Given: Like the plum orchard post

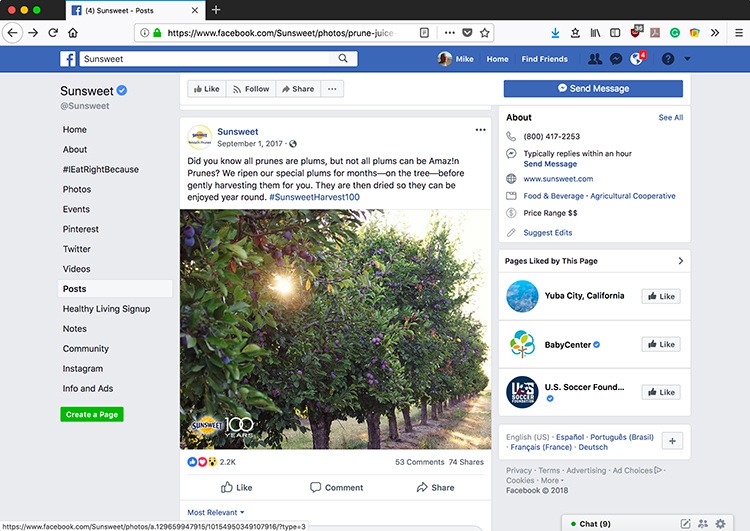Looking at the screenshot, I should tap(237, 487).
